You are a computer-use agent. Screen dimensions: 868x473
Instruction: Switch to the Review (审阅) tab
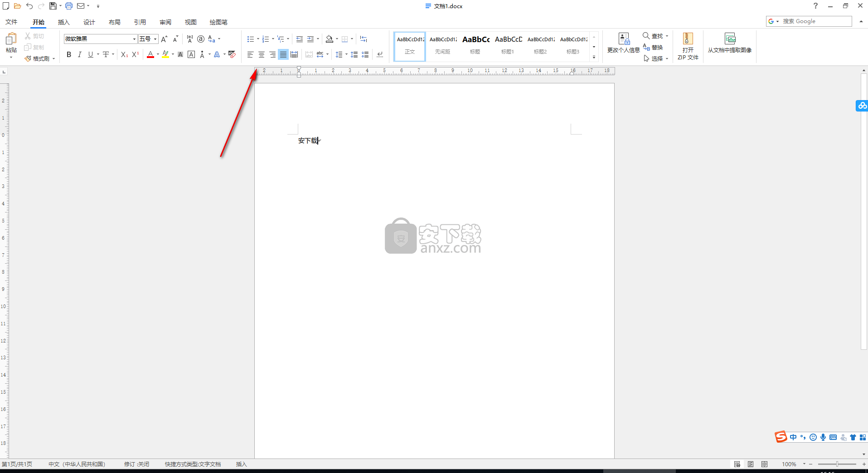click(x=165, y=22)
